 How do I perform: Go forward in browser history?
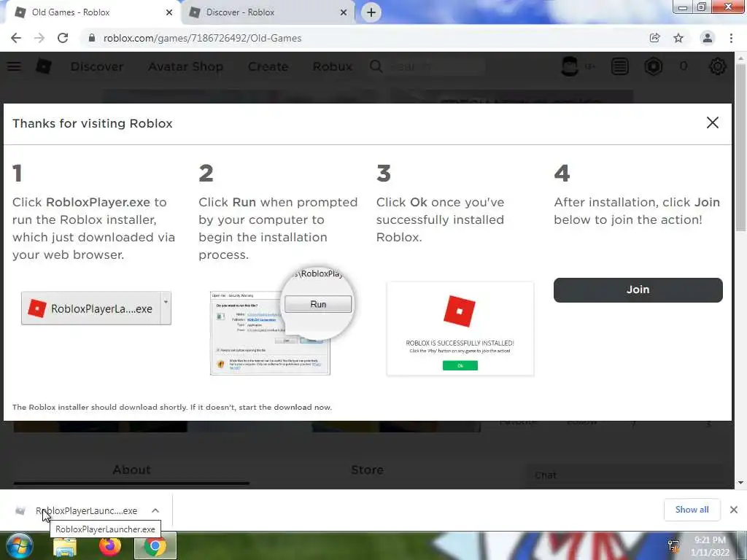pos(39,38)
